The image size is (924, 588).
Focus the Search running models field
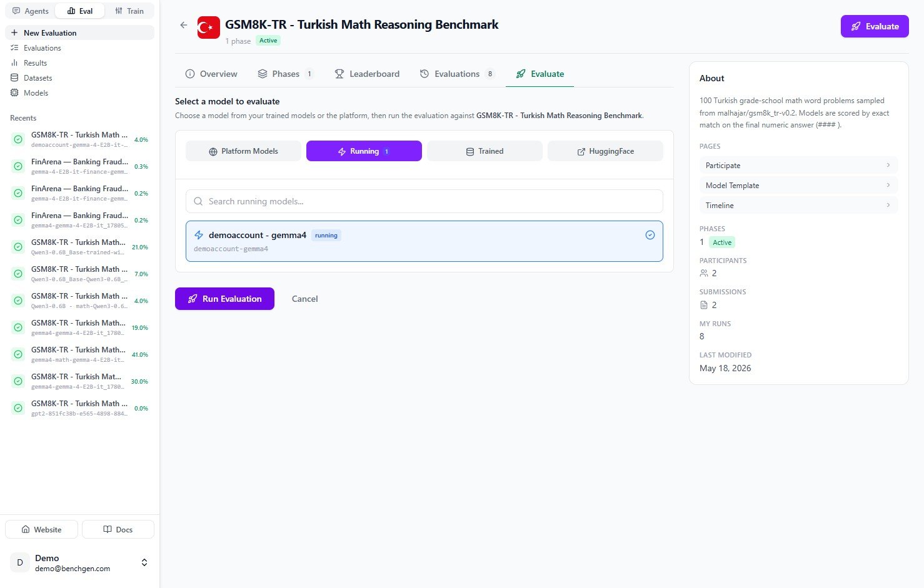pos(424,201)
